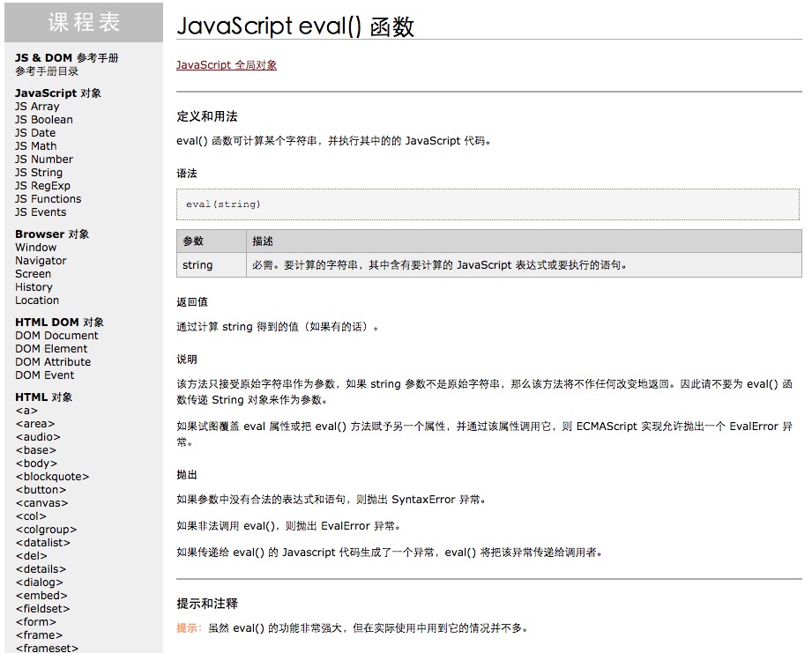Click the 说明 section heading

187,359
